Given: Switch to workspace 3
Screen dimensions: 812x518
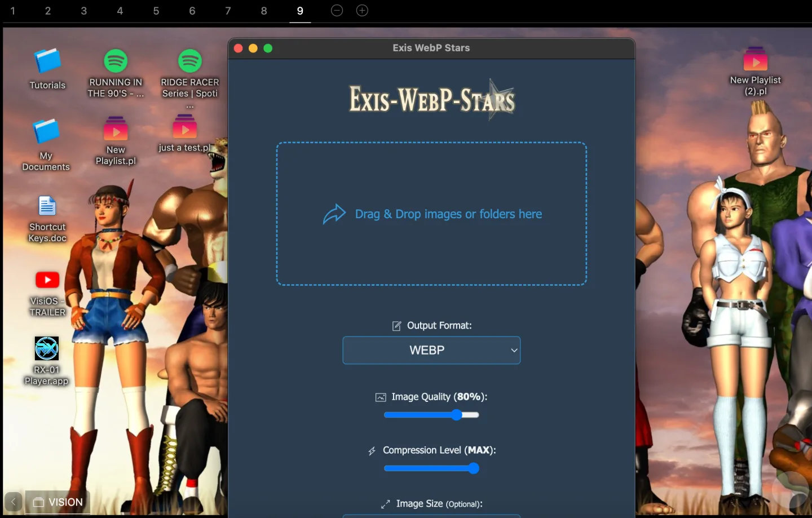Looking at the screenshot, I should (x=84, y=11).
